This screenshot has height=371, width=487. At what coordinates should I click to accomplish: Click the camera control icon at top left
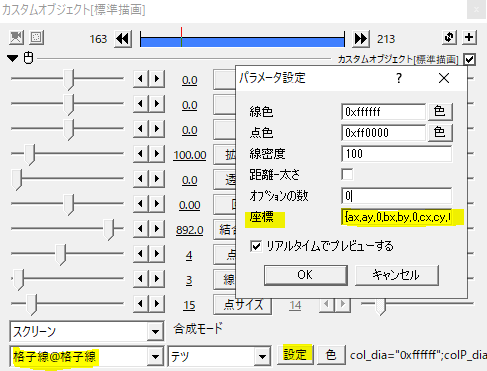click(16, 37)
